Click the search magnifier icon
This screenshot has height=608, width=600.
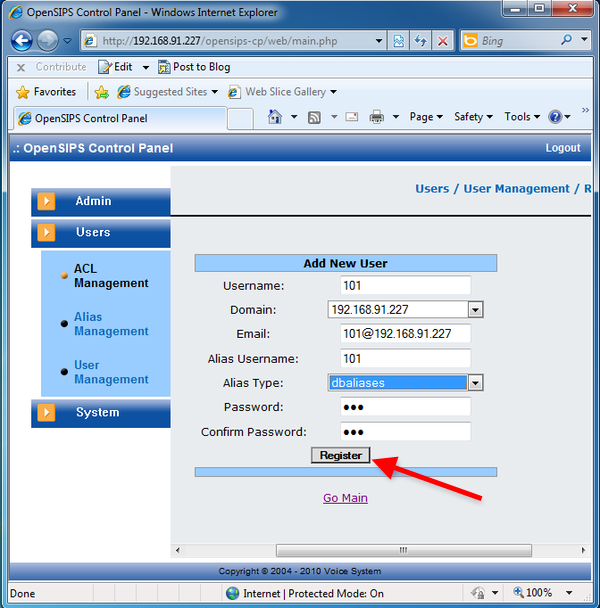point(566,40)
